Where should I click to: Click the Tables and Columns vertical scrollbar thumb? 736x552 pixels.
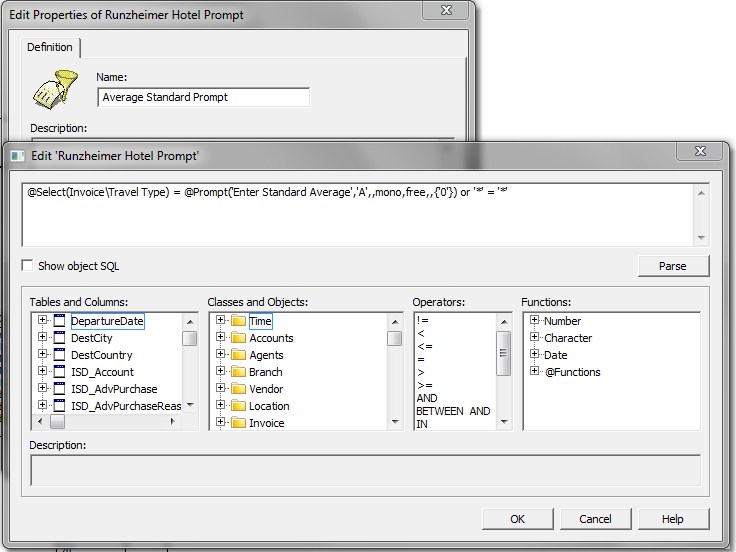(x=190, y=338)
